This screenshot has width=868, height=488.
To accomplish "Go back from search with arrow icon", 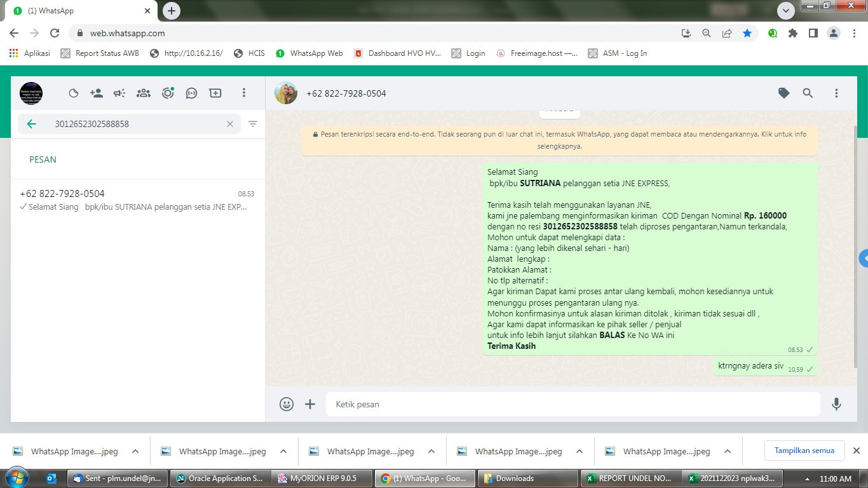I will (x=32, y=124).
